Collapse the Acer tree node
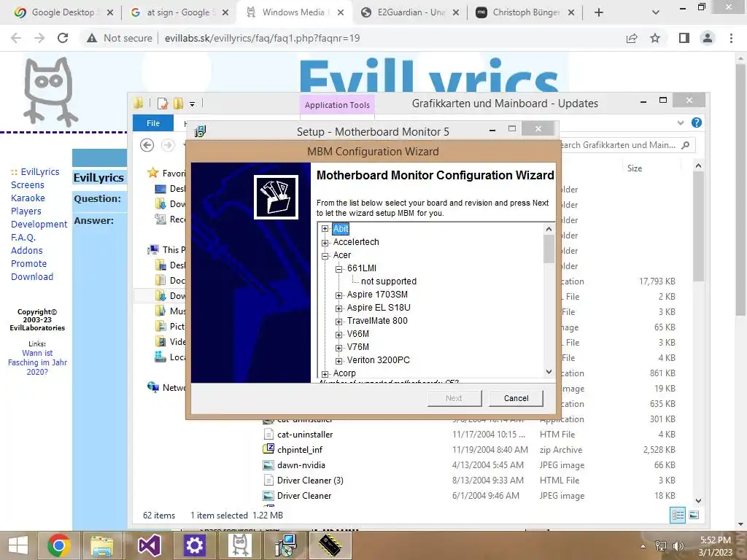Image resolution: width=747 pixels, height=560 pixels. click(x=325, y=256)
